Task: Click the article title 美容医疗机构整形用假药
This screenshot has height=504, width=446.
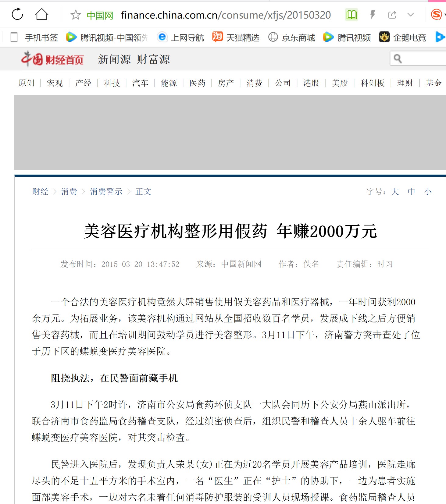Action: click(x=176, y=231)
